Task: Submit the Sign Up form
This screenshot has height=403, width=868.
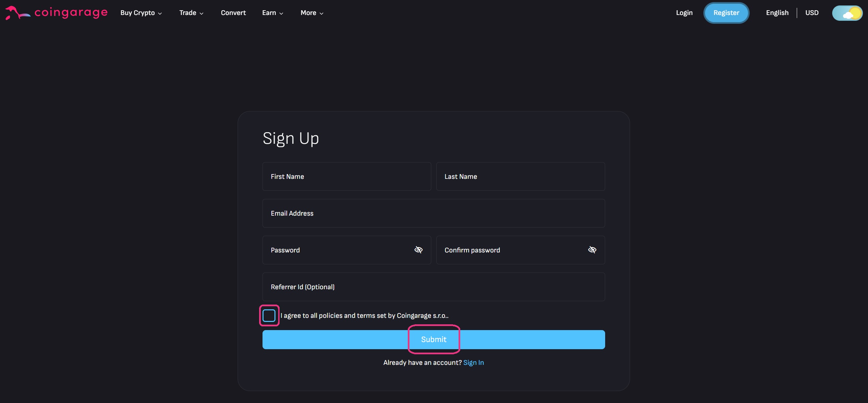Action: 434,340
